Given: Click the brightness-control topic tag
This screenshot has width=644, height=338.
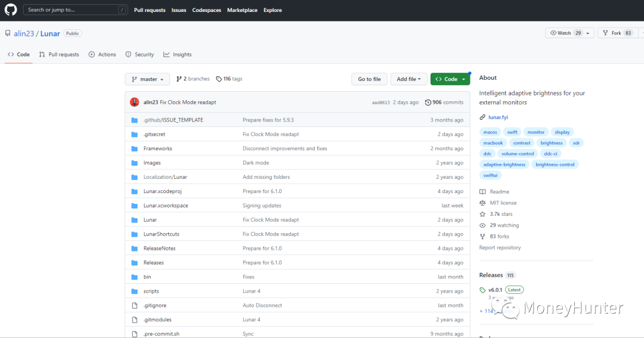Looking at the screenshot, I should pyautogui.click(x=555, y=165).
